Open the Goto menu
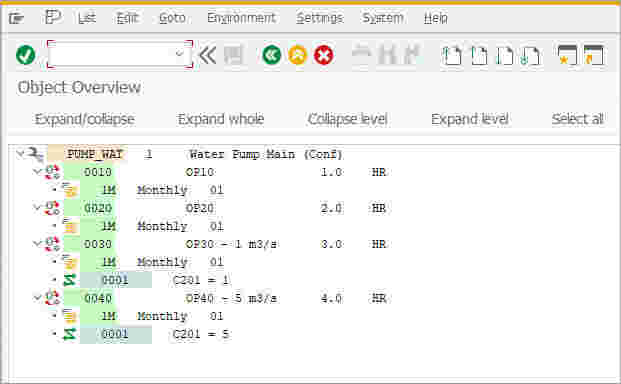The image size is (621, 384). click(x=172, y=18)
